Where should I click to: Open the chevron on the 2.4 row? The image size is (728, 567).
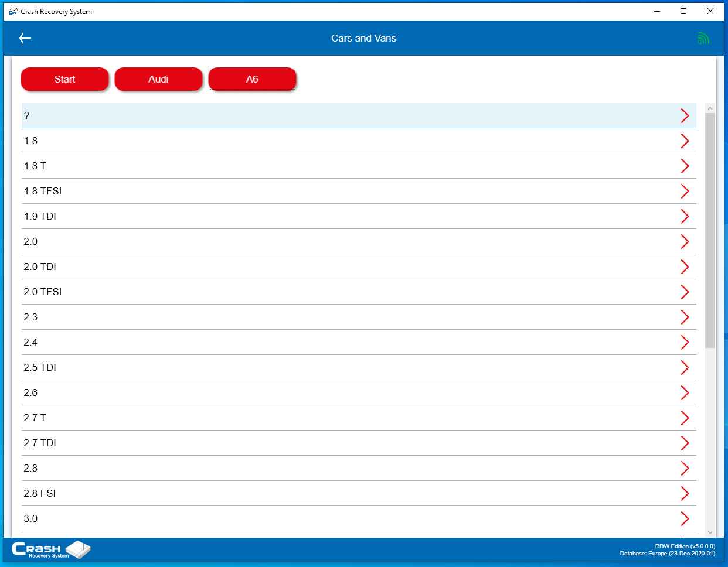685,342
